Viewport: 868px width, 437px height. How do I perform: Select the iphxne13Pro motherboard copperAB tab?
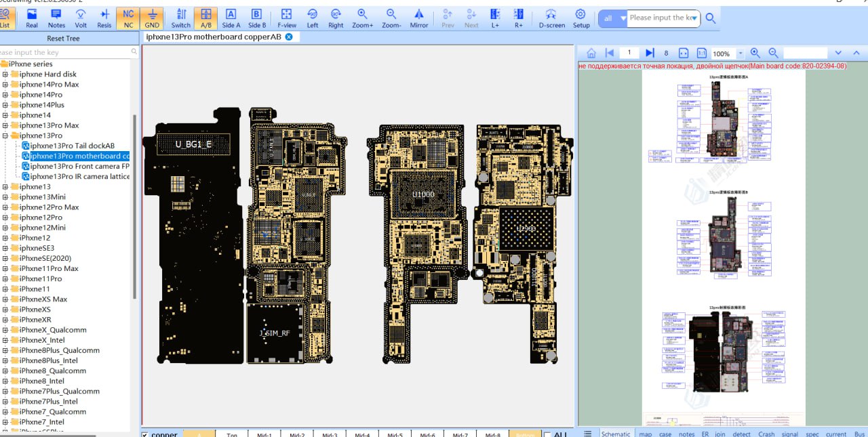pos(214,37)
